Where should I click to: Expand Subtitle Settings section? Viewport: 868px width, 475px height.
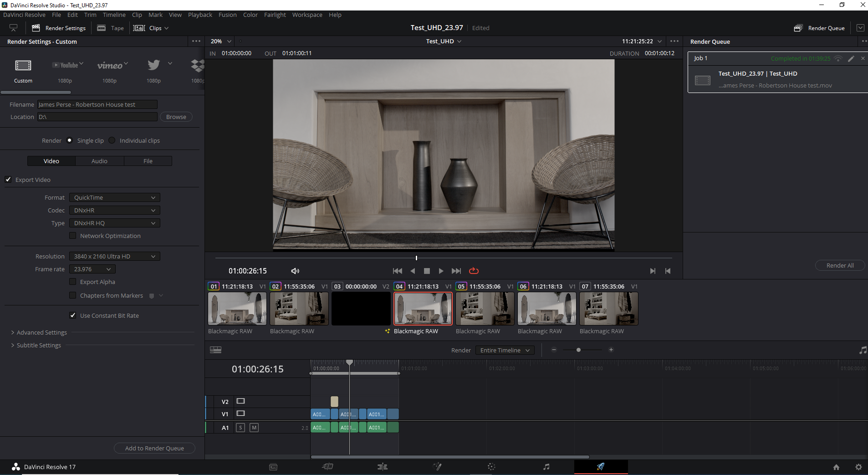[36, 345]
